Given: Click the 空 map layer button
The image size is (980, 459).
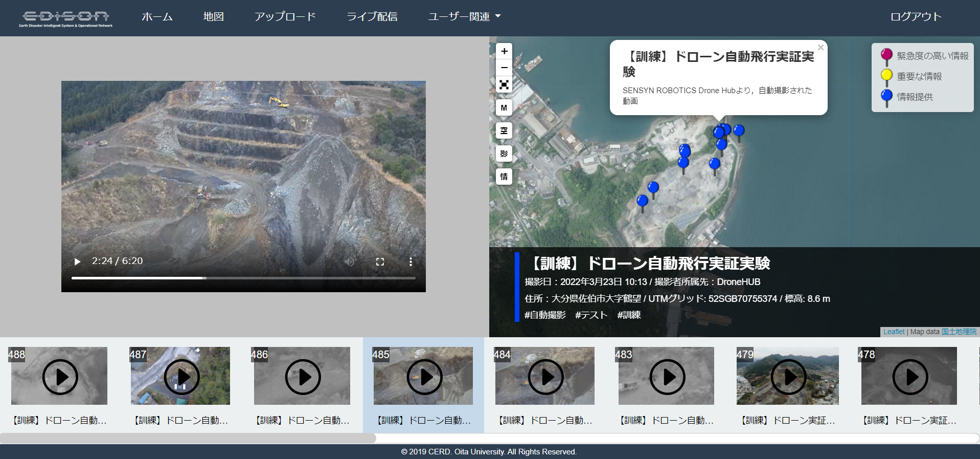Looking at the screenshot, I should click(504, 130).
